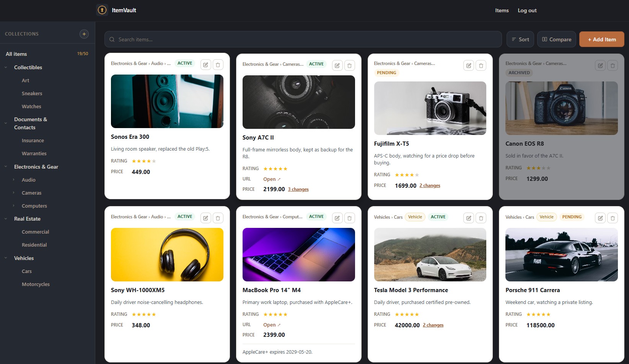Open the Fujifilm X-T5 camera photo
Screen dimensions: 629x364
(x=430, y=108)
